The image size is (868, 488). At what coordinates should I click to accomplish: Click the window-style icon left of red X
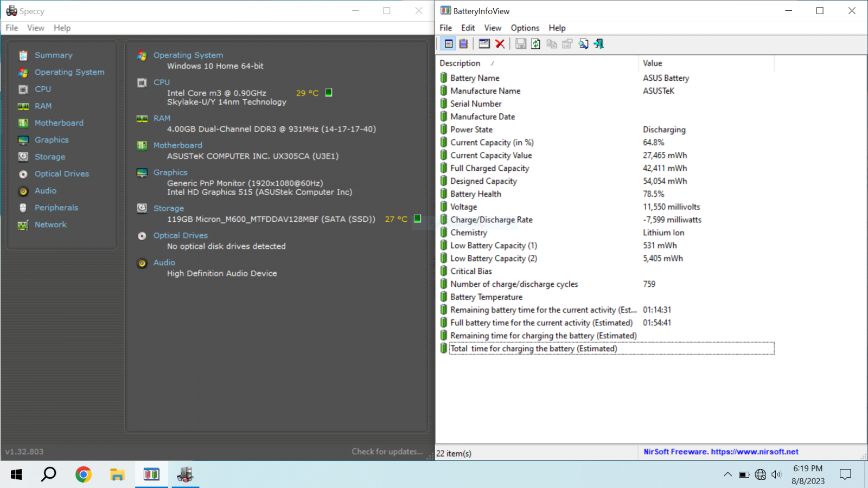tap(484, 44)
